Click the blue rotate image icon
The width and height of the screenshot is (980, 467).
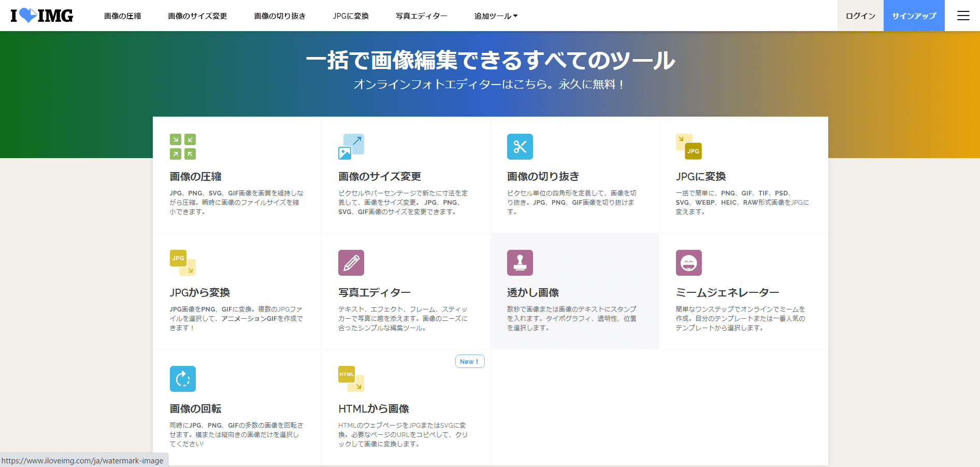point(183,379)
